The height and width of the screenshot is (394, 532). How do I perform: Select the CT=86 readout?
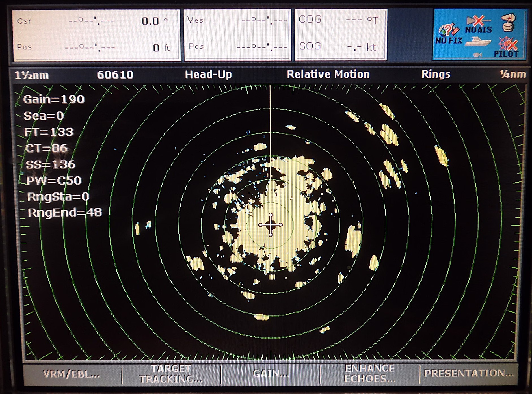point(46,148)
